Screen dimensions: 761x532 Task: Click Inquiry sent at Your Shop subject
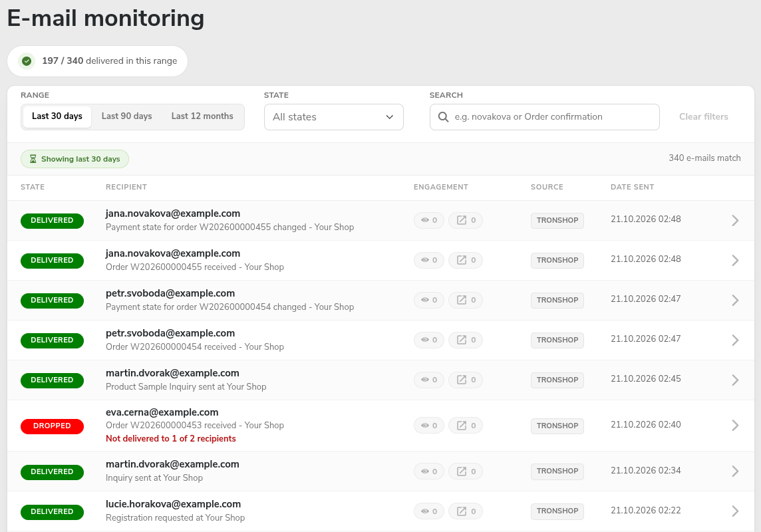point(154,477)
